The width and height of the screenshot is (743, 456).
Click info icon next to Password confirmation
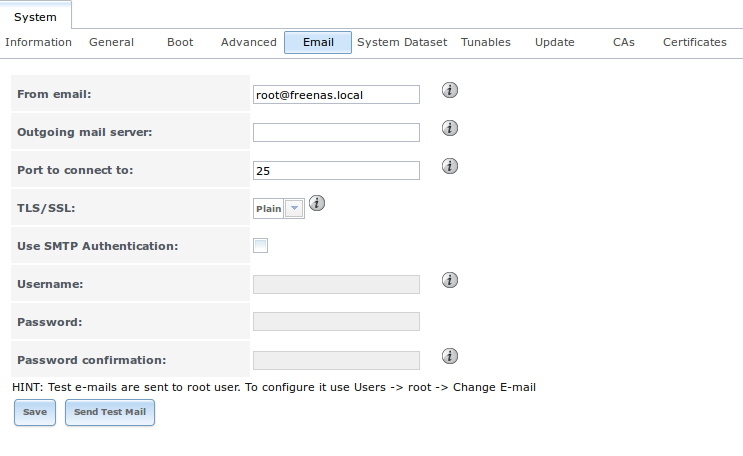450,356
